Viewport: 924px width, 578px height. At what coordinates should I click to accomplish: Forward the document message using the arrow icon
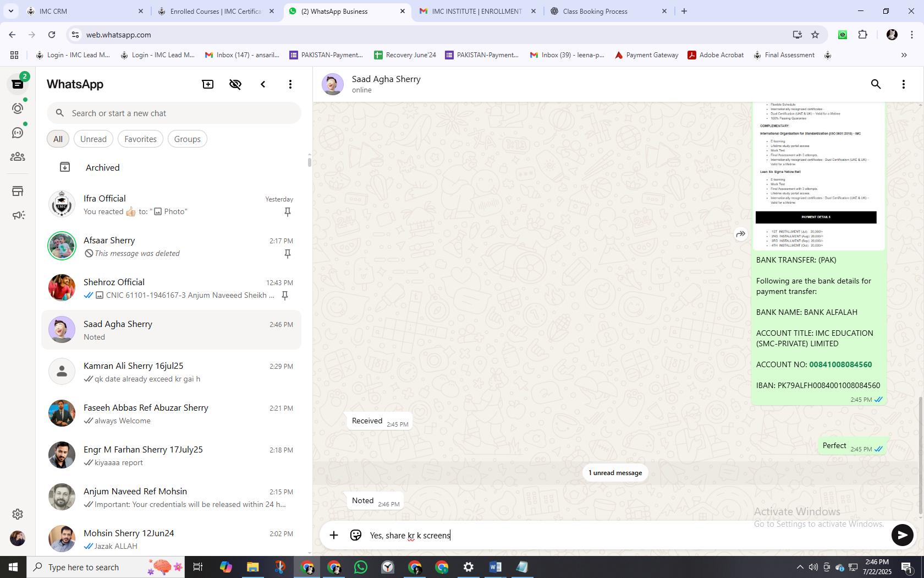pyautogui.click(x=741, y=234)
